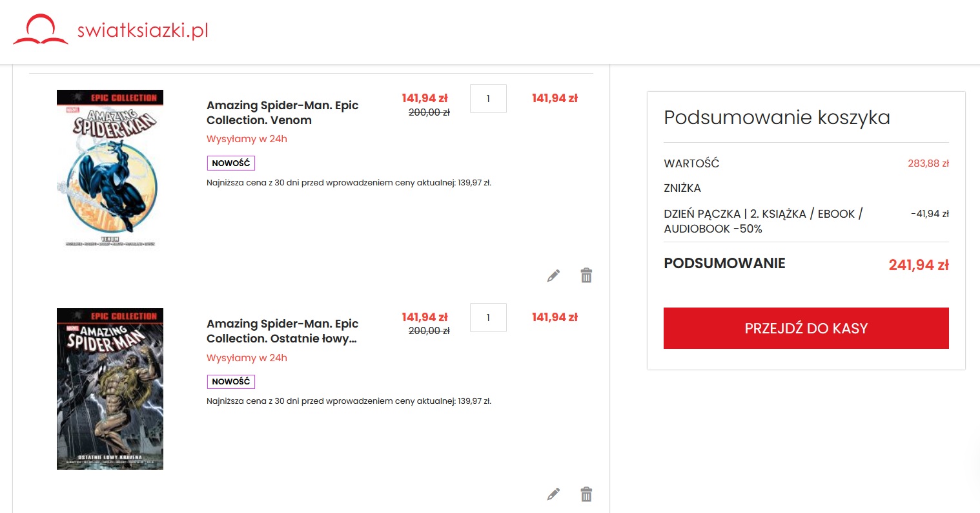Open the Ostatnie łowy Kravena cover image
The width and height of the screenshot is (980, 513).
(110, 388)
